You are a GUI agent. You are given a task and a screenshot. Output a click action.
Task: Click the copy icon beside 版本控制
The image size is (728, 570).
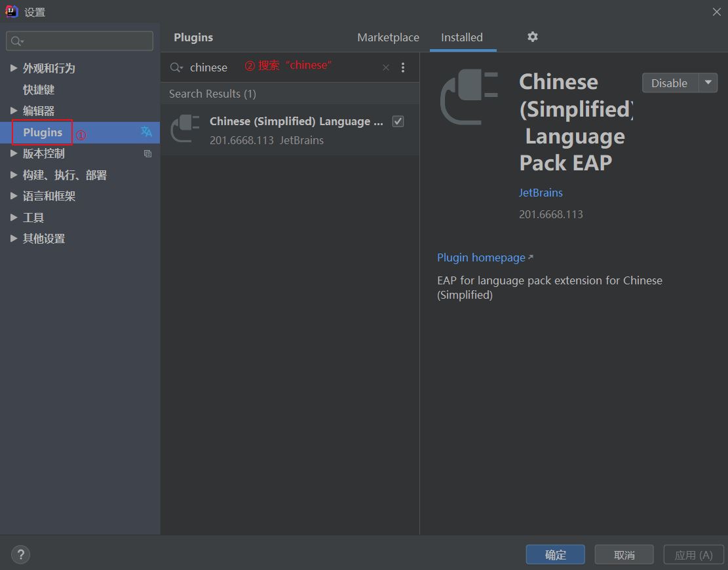pos(147,154)
